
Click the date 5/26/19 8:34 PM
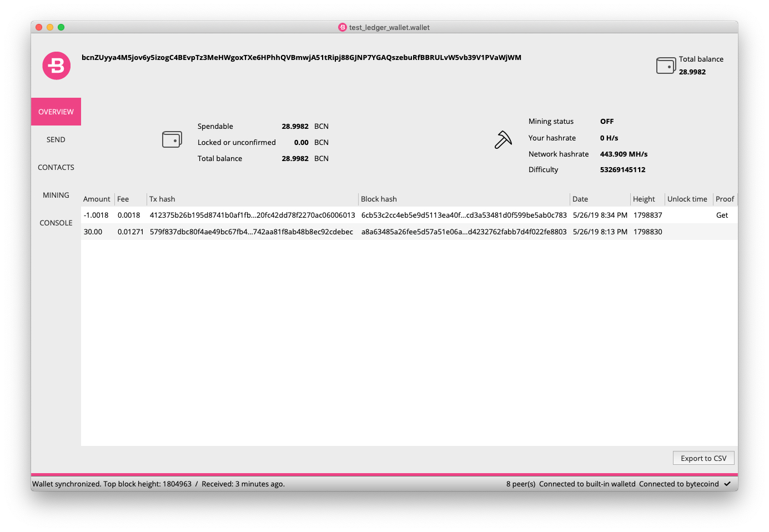point(600,215)
